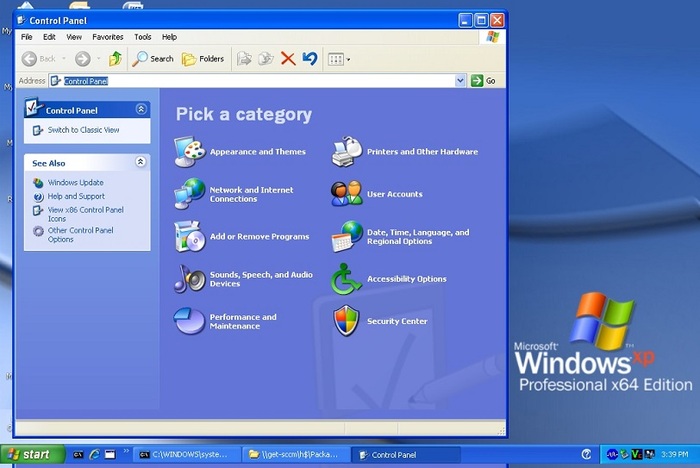Open the Printers and Other Hardware icon
The height and width of the screenshot is (468, 700).
[347, 152]
